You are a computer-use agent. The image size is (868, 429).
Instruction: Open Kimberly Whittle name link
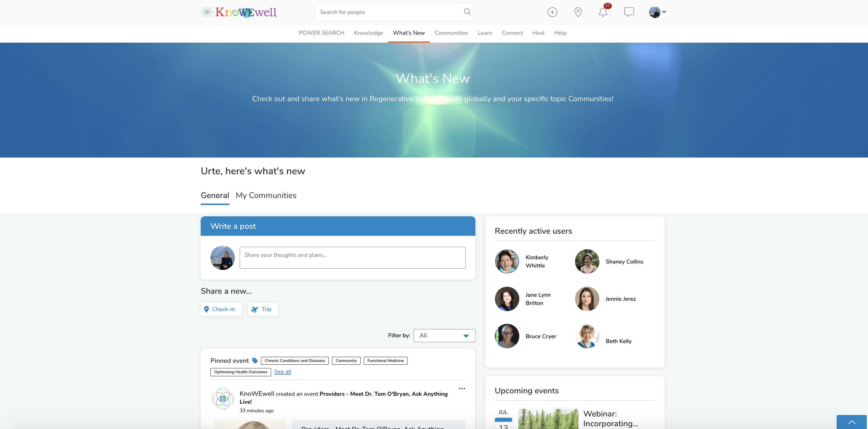click(x=537, y=261)
